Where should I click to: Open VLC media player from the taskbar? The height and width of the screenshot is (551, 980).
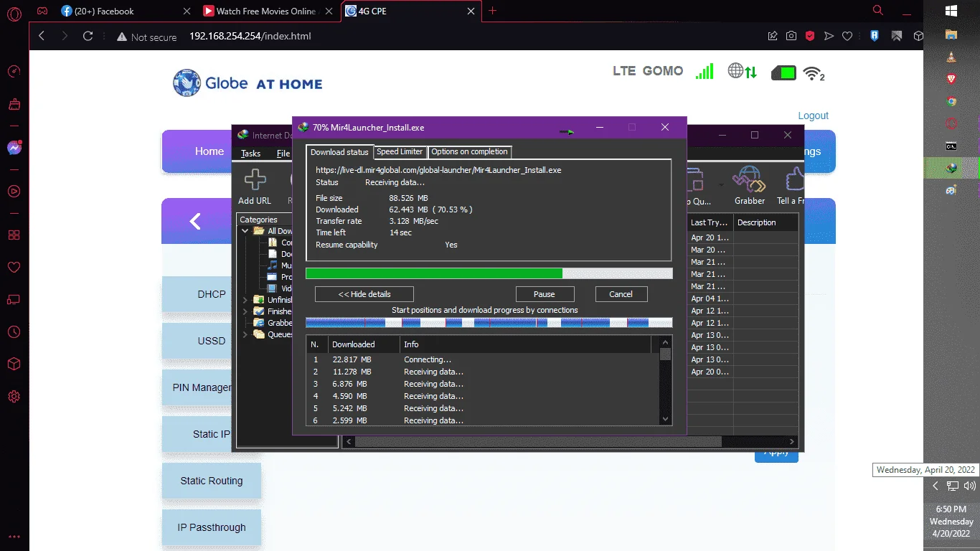951,57
